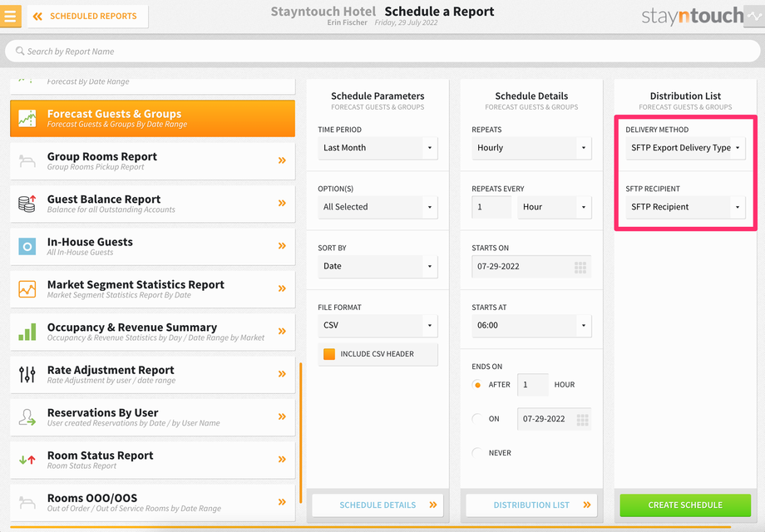The height and width of the screenshot is (532, 765).
Task: Click the activity pulse icon at top right
Action: point(754,16)
